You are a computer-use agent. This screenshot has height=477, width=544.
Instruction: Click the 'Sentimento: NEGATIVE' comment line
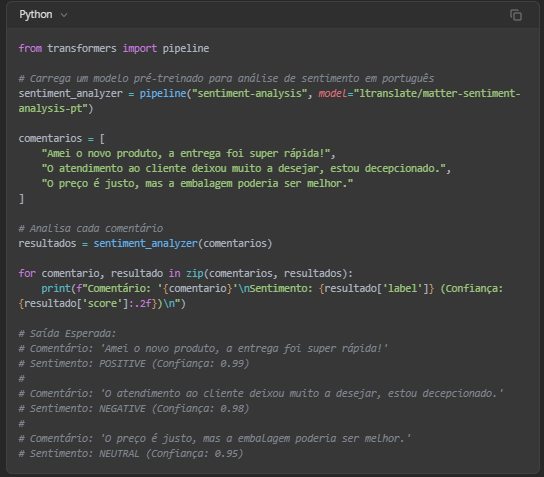pyautogui.click(x=134, y=409)
